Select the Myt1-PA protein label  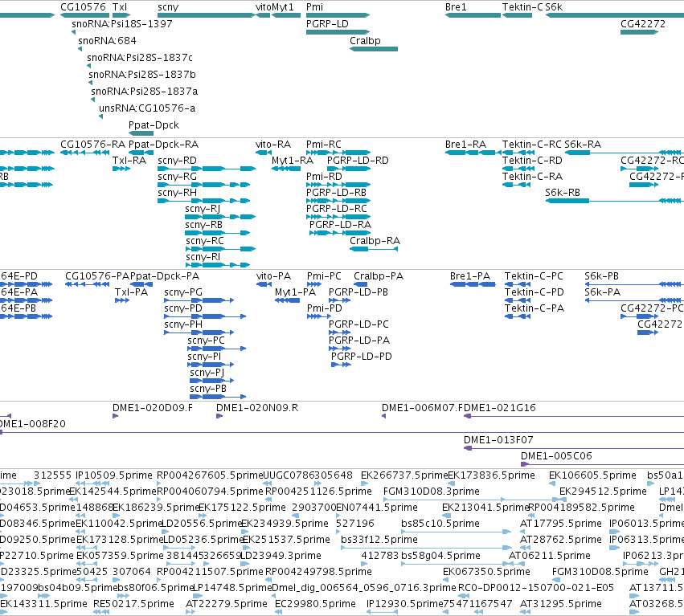click(x=295, y=292)
